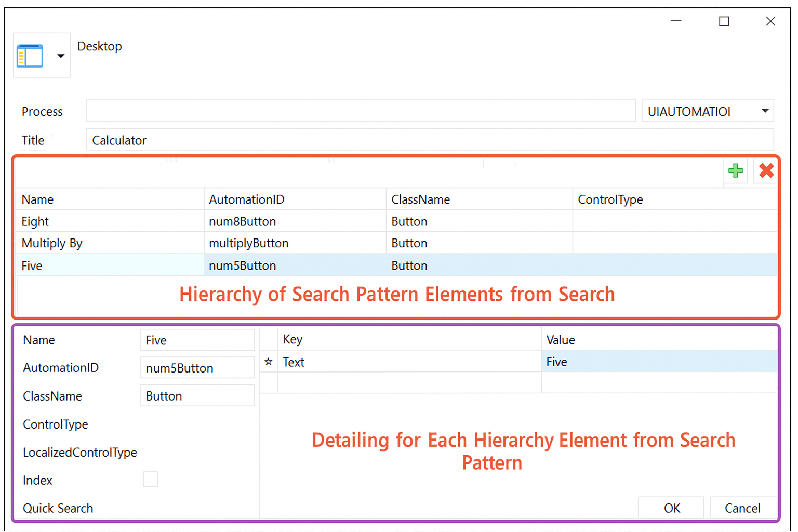Open the UIAUTOMATION type dropdown
This screenshot has width=798, height=532.
click(x=765, y=111)
